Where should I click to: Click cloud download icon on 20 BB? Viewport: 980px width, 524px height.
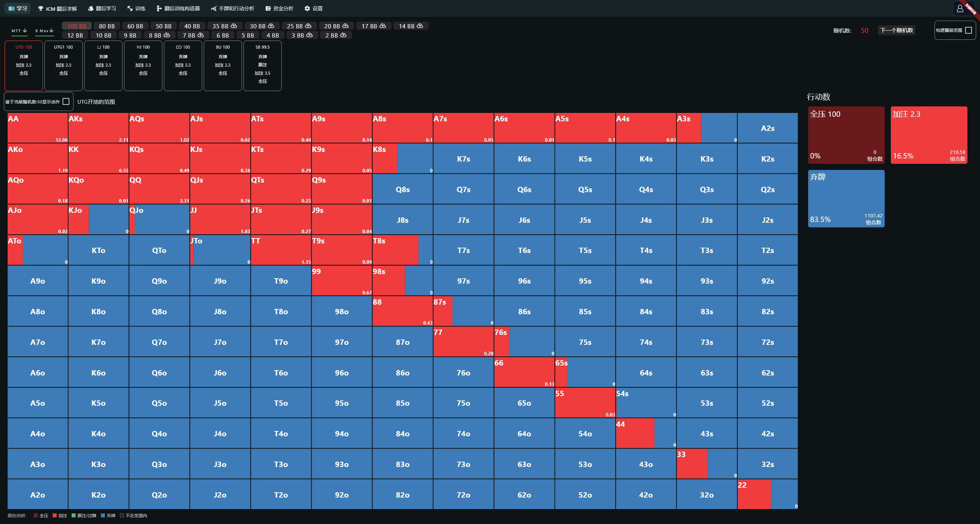[345, 26]
